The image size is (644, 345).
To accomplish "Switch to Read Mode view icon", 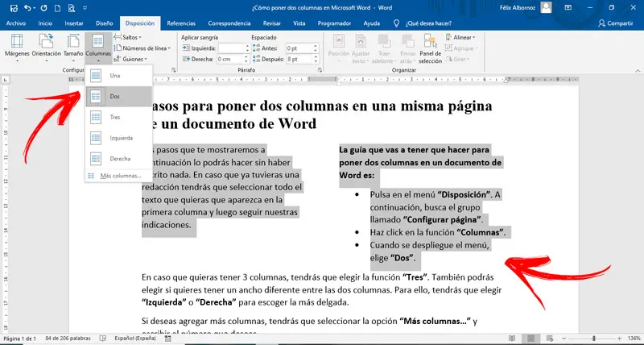I will (512, 339).
